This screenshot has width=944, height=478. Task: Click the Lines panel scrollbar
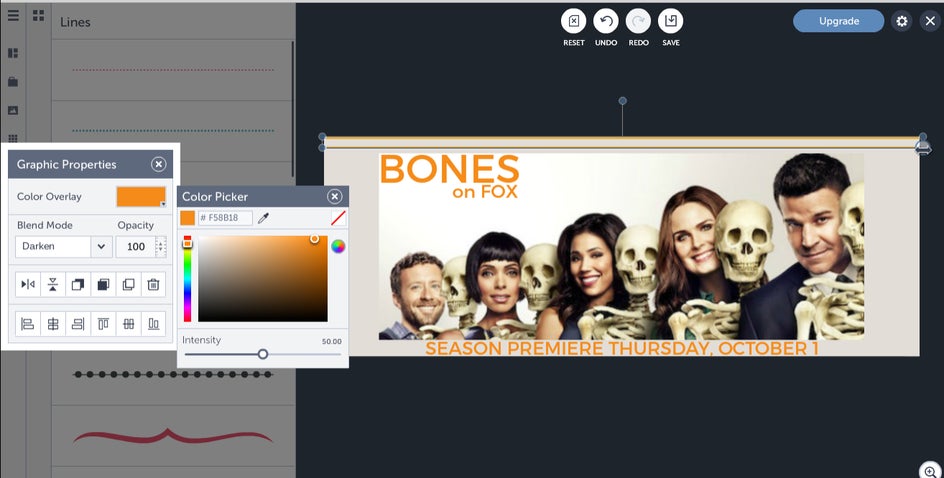pos(293,108)
